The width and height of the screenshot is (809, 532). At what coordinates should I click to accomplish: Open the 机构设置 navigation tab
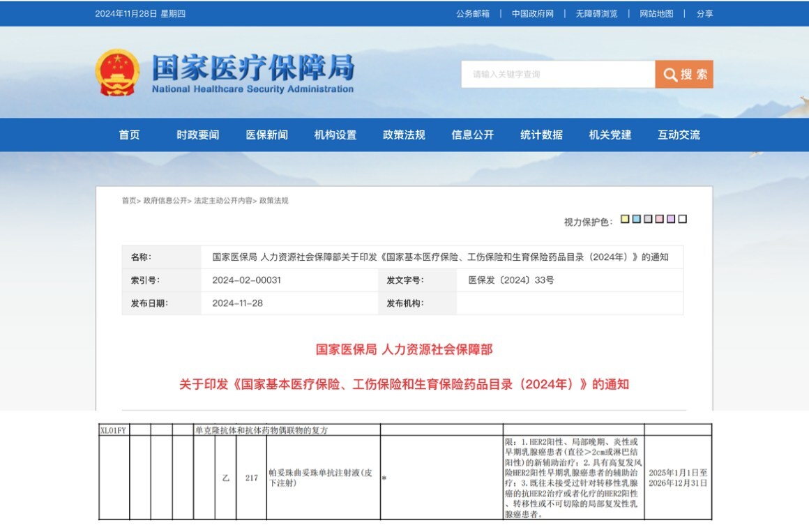(x=335, y=135)
